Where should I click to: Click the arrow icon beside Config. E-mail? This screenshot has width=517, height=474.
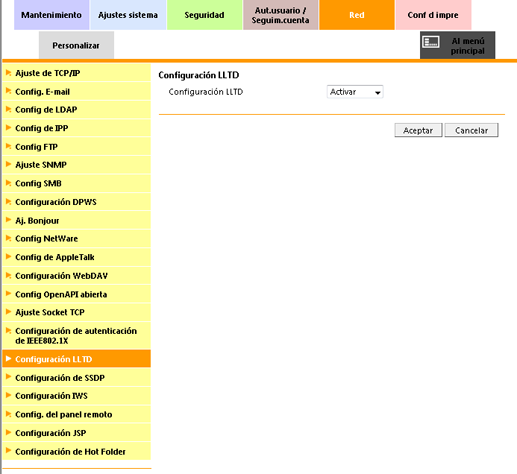coord(9,91)
